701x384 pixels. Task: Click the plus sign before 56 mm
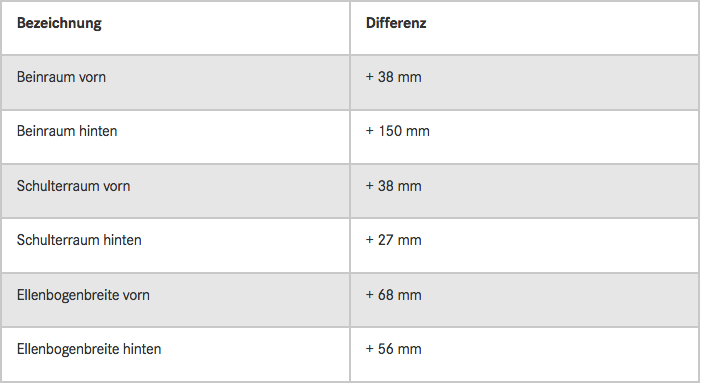coord(369,349)
